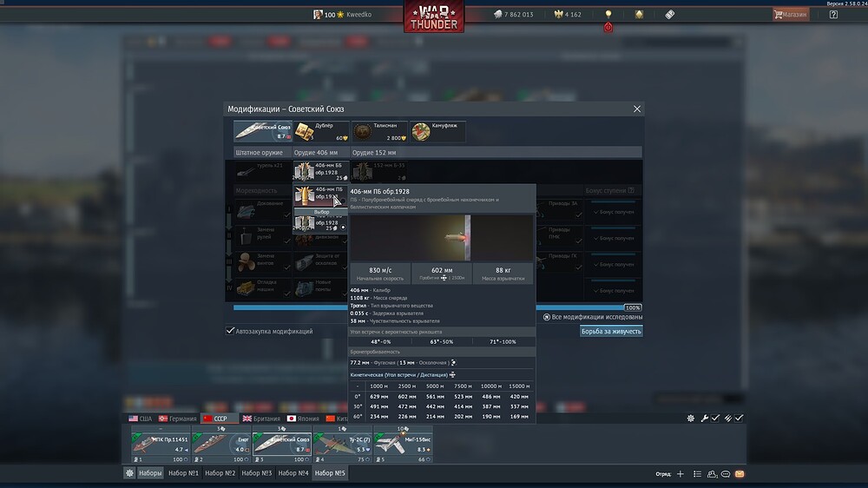Choose the 406-мм ПБ обр.1928 shell
The width and height of the screenshot is (868, 488).
pos(320,196)
